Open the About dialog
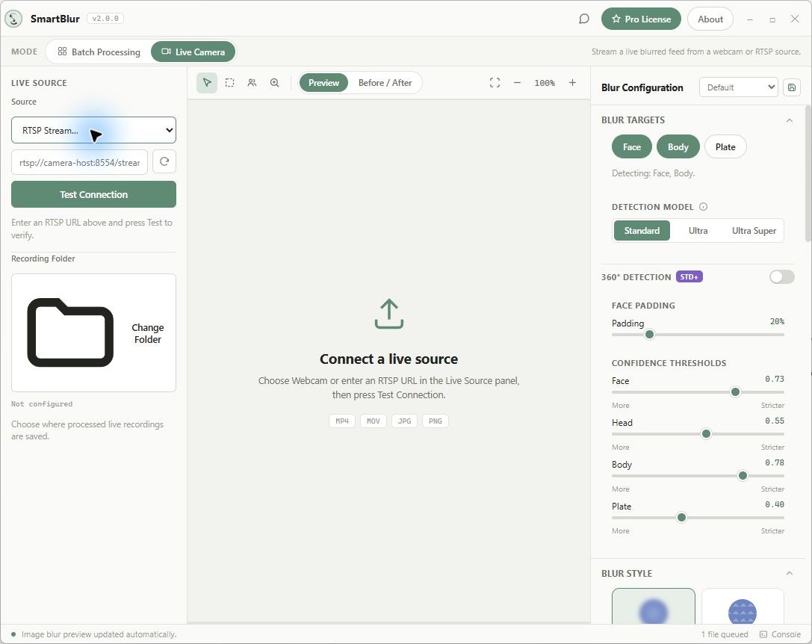 [x=710, y=19]
